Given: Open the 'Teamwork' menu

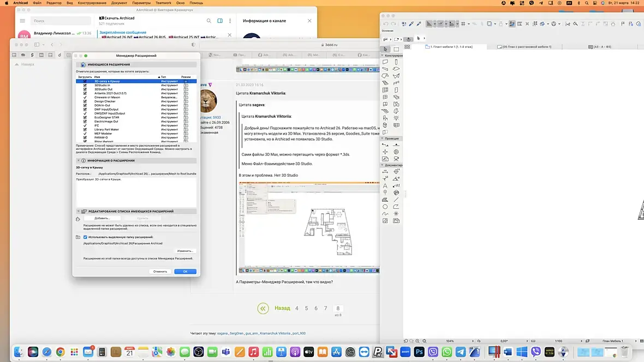Looking at the screenshot, I should point(164,3).
